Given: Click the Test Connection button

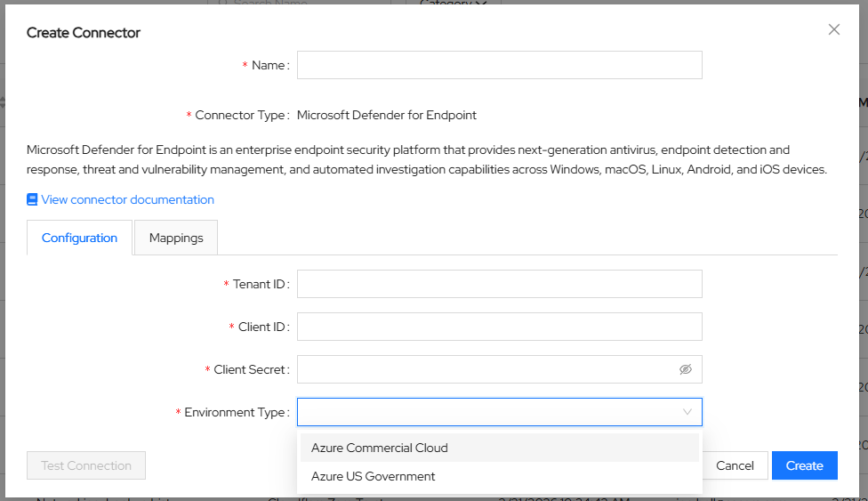Looking at the screenshot, I should point(86,465).
